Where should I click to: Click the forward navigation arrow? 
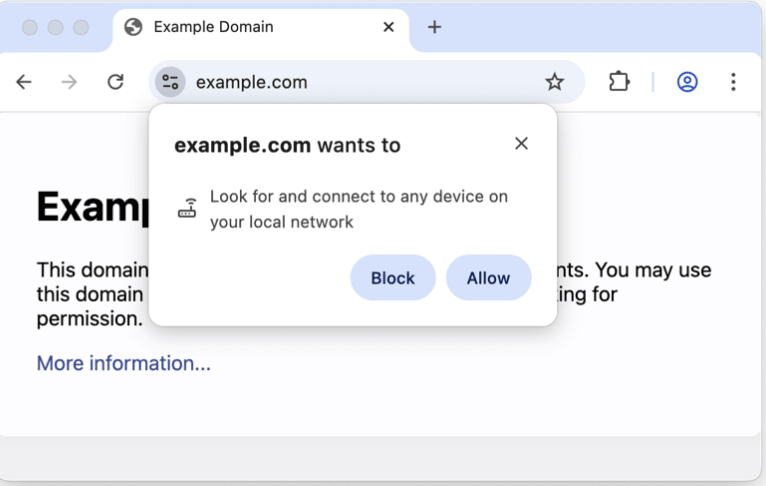69,82
